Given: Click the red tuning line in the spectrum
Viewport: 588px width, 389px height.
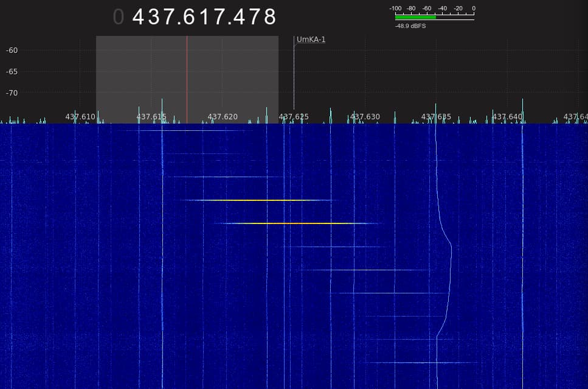Looking at the screenshot, I should 187,80.
